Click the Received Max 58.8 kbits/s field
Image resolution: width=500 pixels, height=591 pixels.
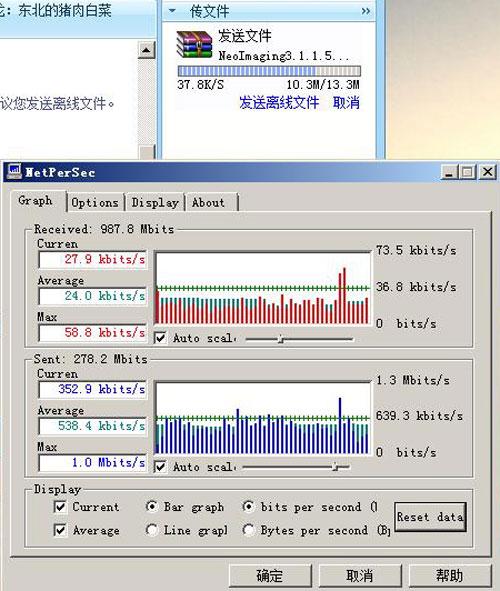[93, 332]
